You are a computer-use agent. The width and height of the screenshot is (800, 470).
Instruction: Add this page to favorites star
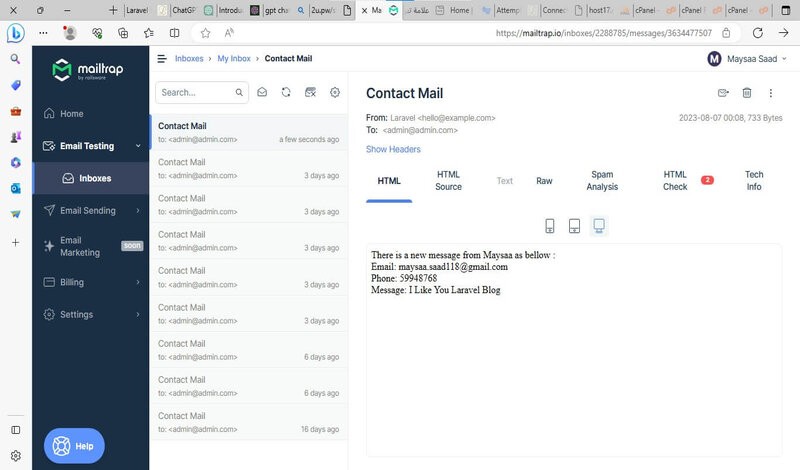(205, 33)
